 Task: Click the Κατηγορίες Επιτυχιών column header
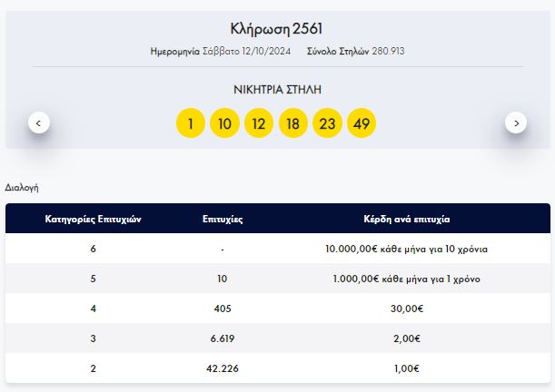[x=94, y=219]
